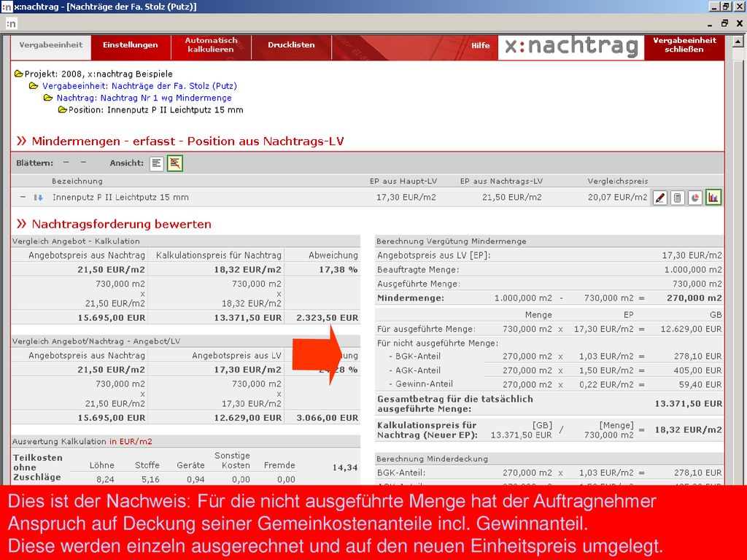Select the crossed-out red Ansicht view icon

(x=175, y=163)
